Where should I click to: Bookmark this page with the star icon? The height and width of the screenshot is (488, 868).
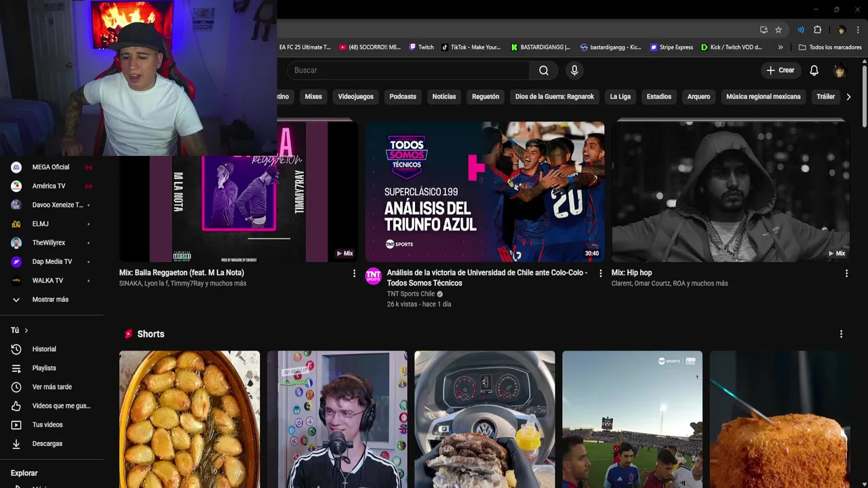tap(778, 30)
